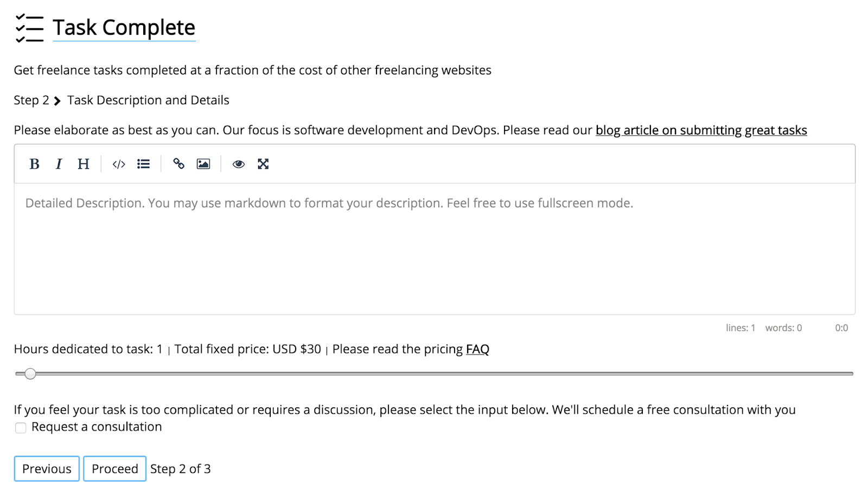The image size is (868, 494).
Task: Toggle bold formatting in editor
Action: 34,164
